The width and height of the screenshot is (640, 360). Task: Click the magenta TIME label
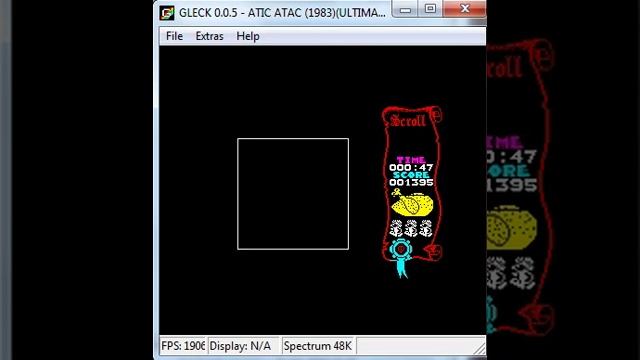tap(411, 160)
